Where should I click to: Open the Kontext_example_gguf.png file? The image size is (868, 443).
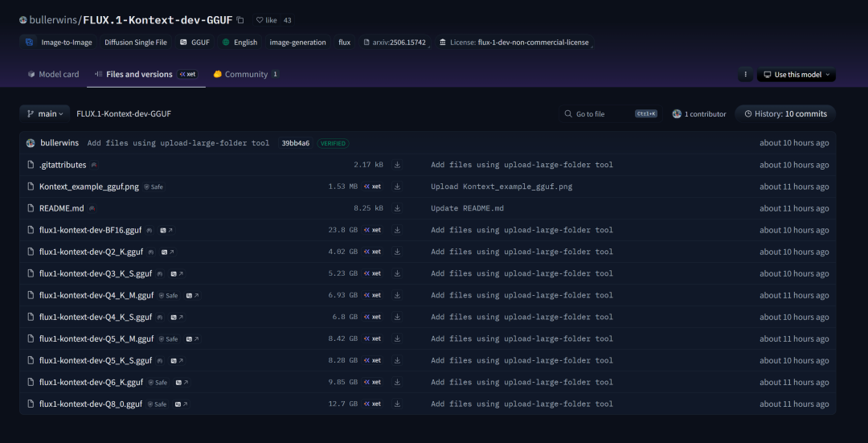(89, 187)
